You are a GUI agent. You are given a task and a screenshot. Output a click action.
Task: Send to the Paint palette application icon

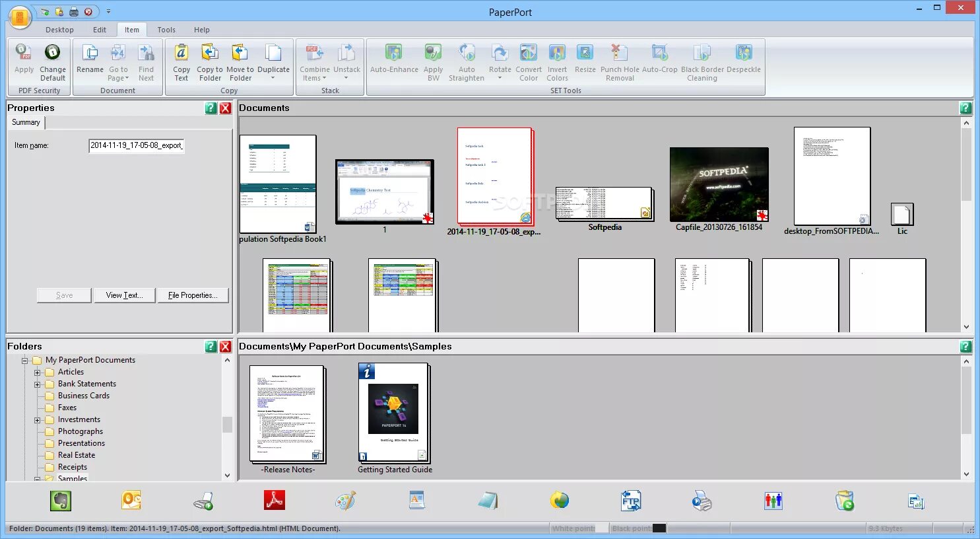point(345,501)
